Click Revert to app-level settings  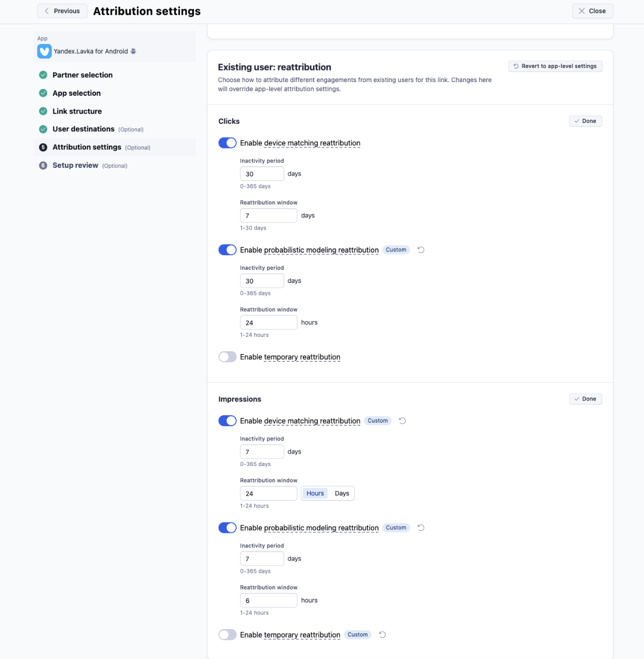pos(555,66)
